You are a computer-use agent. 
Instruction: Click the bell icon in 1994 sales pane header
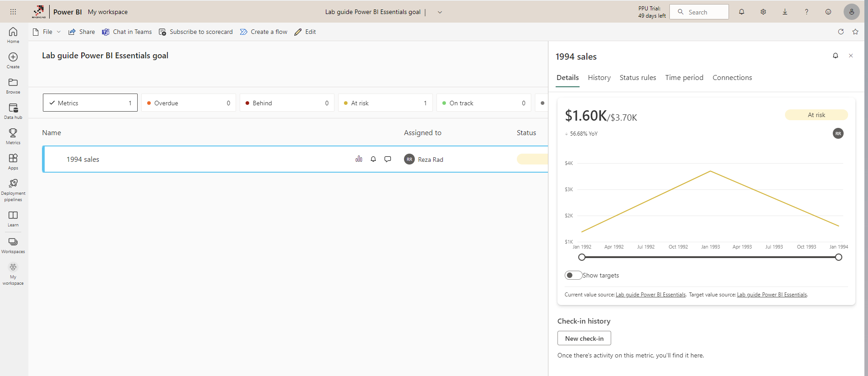836,56
